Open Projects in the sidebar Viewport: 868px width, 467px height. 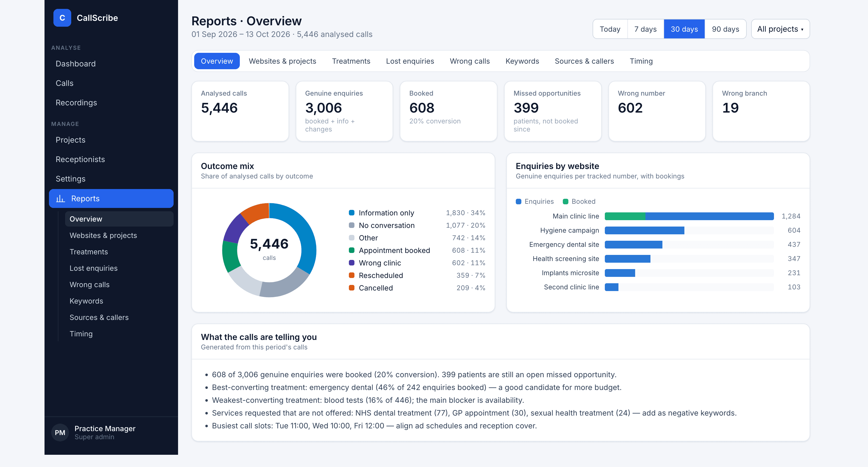pos(111,140)
